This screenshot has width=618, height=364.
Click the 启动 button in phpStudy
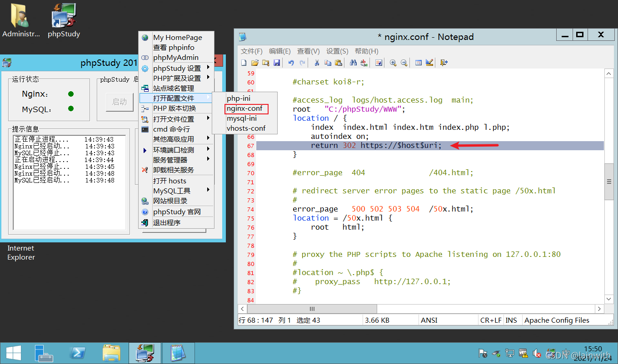120,102
